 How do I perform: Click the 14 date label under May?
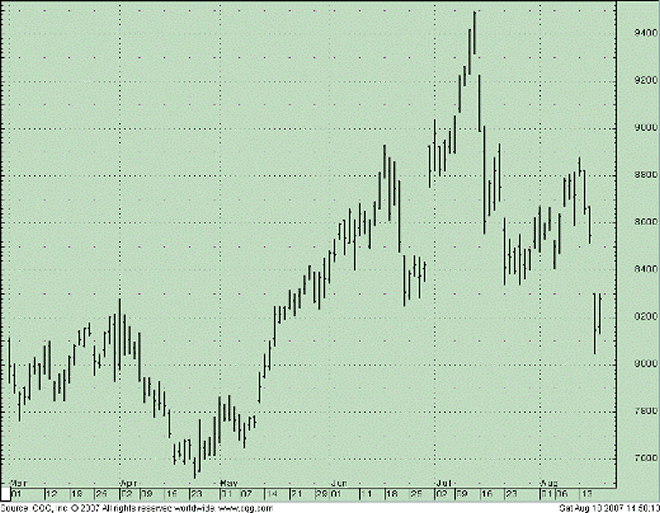(x=271, y=494)
